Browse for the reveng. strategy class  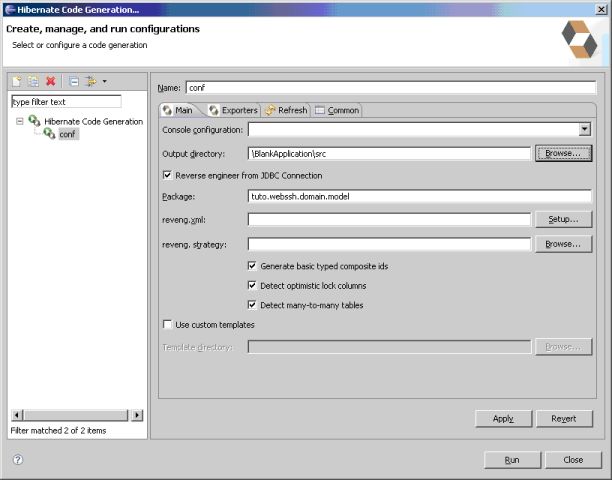tap(563, 244)
